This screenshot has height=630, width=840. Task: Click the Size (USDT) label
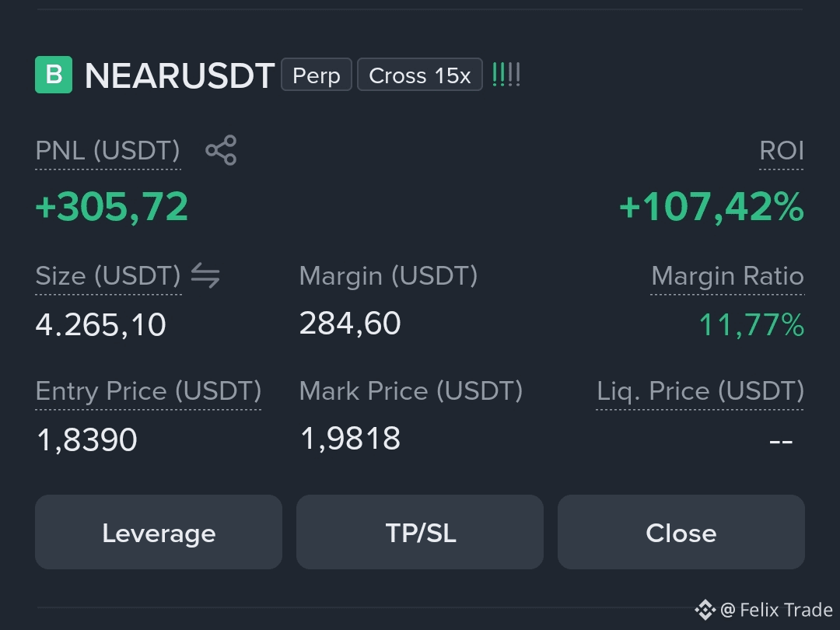(108, 276)
